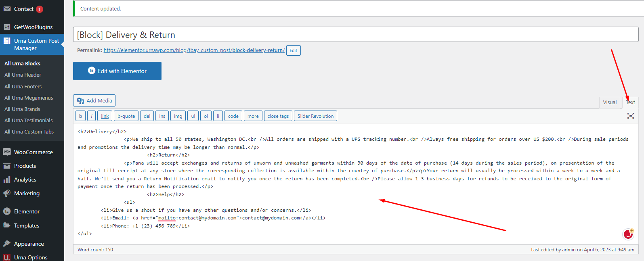The height and width of the screenshot is (261, 644).
Task: Open the block-delivery-return permalink URL
Action: click(x=194, y=50)
